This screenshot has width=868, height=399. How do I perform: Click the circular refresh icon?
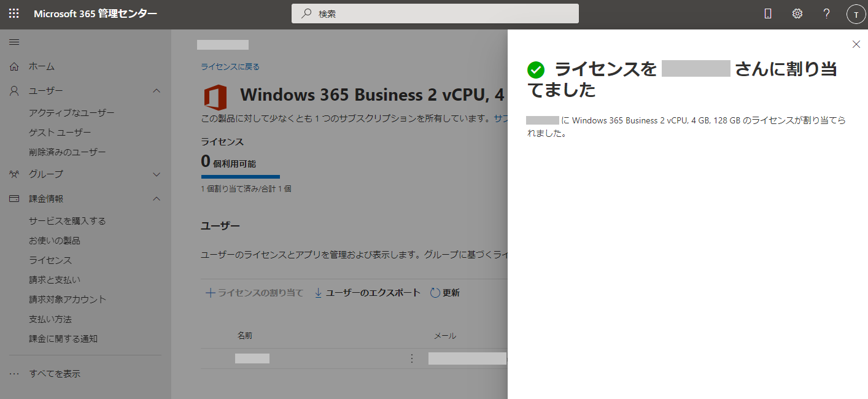435,293
